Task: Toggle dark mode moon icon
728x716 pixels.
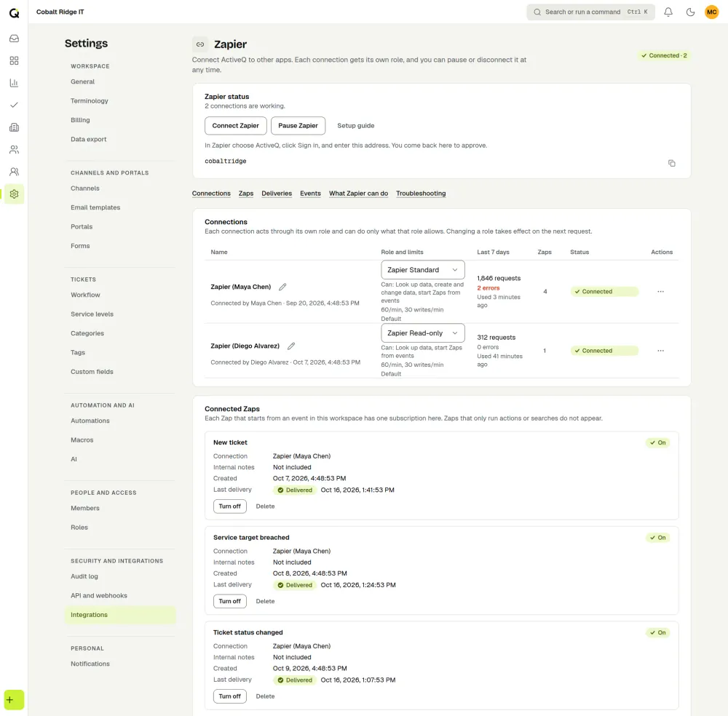Action: [690, 12]
